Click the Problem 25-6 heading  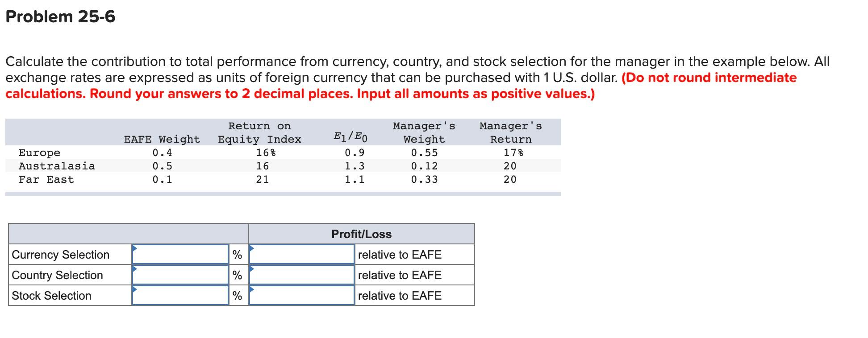59,17
